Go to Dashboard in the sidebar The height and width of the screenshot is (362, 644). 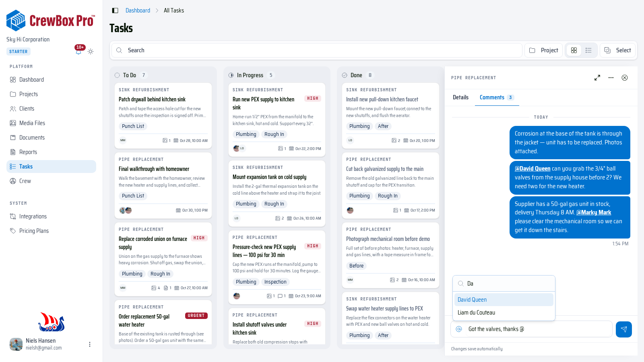[x=51, y=80]
